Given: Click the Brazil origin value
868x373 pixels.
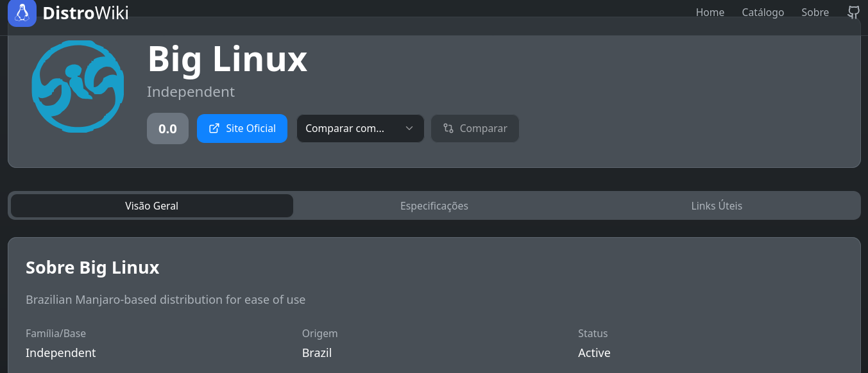Looking at the screenshot, I should (x=317, y=352).
